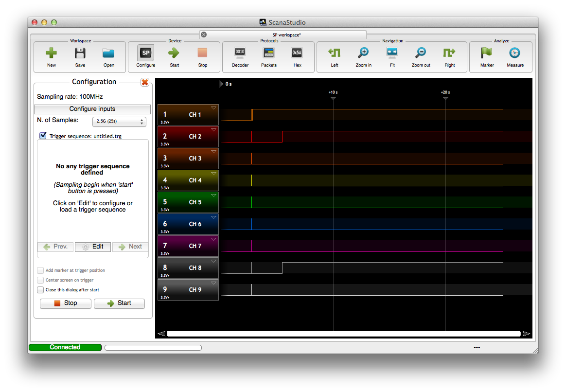The height and width of the screenshot is (392, 566).
Task: Click the Connected status indicator
Action: coord(65,347)
